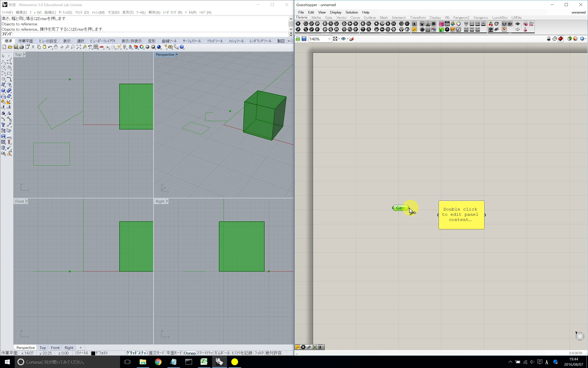Screen dimensions: 588x368
Task: Click the Save diskette icon in Rhino toolbar
Action: 16,47
